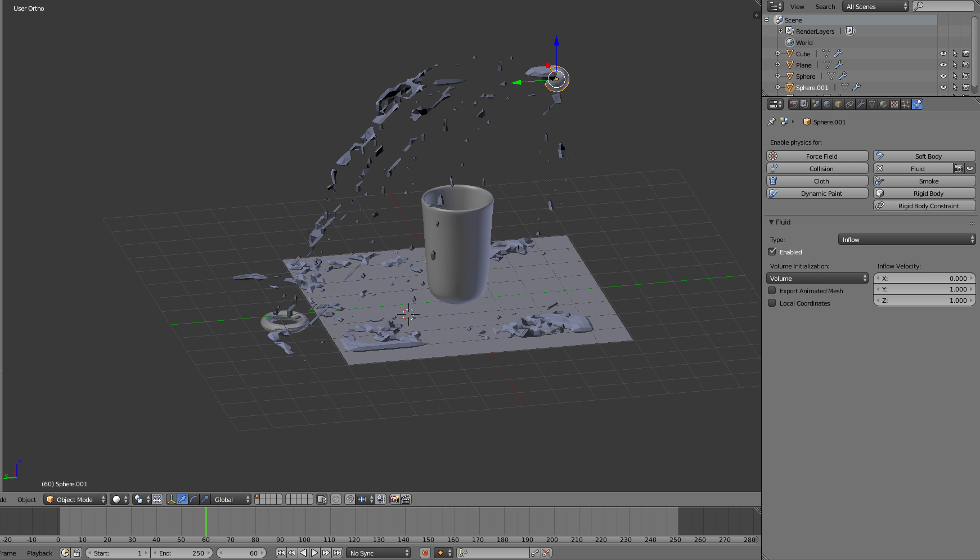This screenshot has height=560, width=980.
Task: Open the timeline Playback menu
Action: 39,553
